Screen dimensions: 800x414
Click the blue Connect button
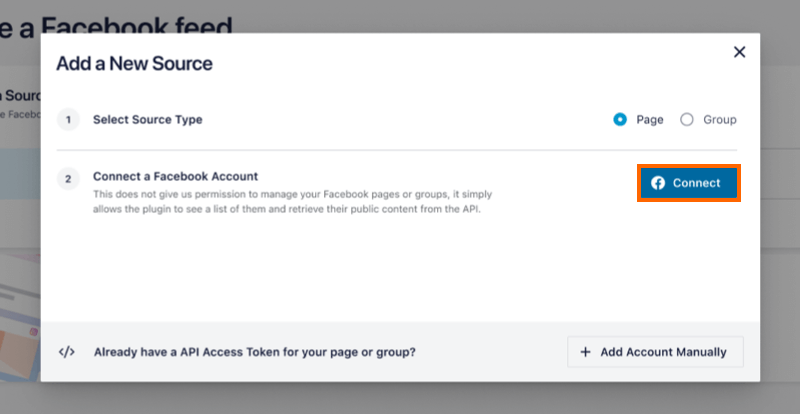[x=688, y=183]
